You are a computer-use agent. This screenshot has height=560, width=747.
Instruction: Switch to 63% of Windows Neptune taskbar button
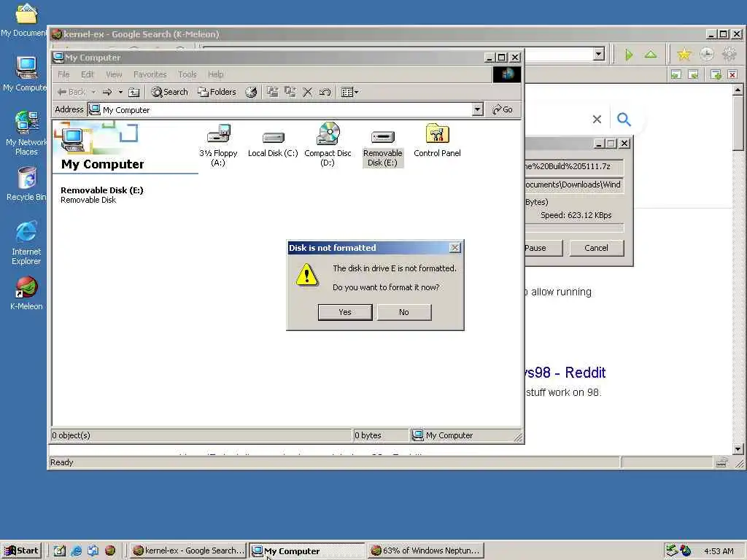[x=426, y=551]
